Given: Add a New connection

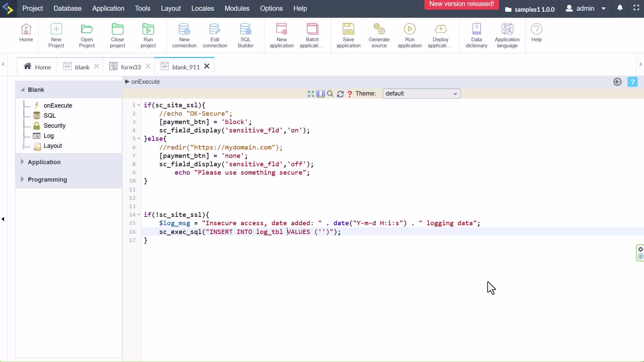Looking at the screenshot, I should click(x=184, y=36).
